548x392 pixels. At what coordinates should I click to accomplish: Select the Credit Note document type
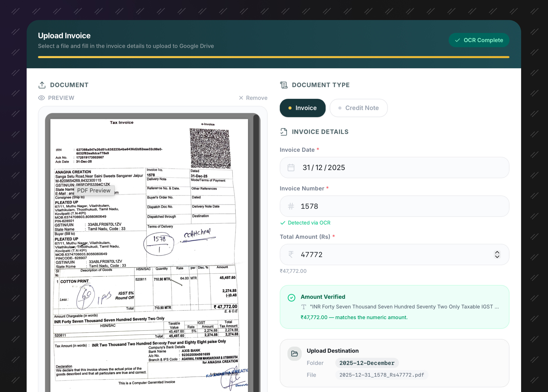358,108
